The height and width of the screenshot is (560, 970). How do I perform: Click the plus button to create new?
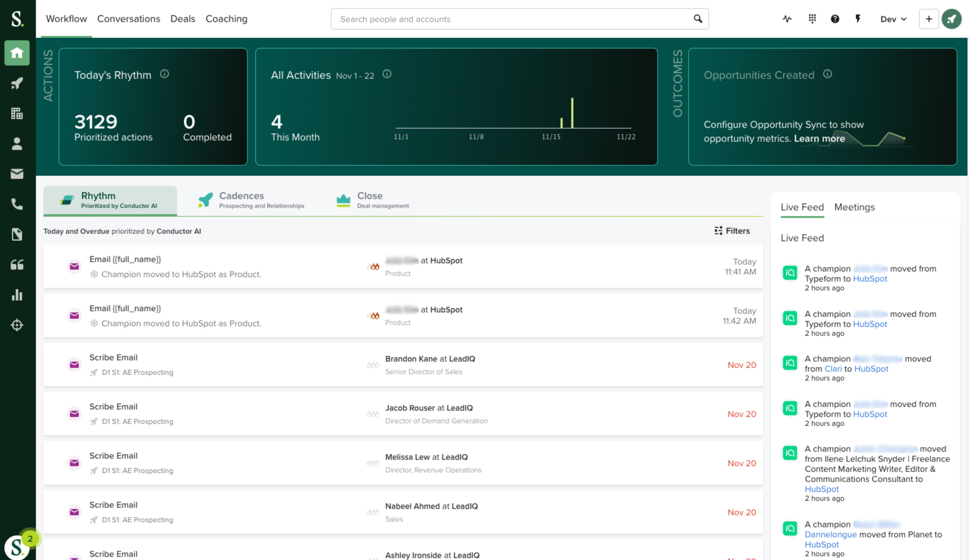click(928, 19)
